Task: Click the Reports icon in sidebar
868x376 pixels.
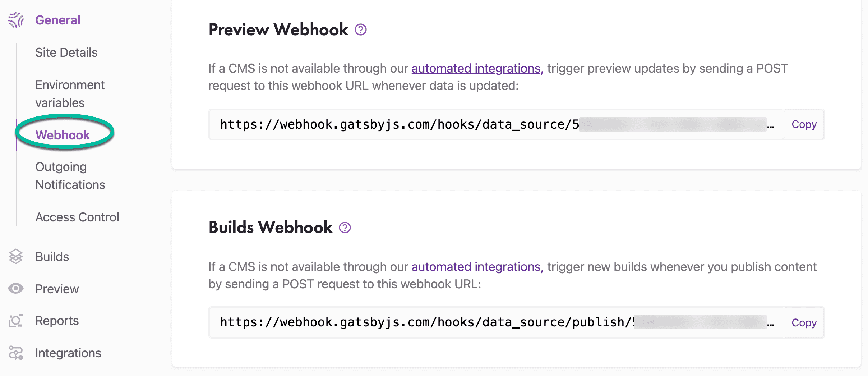Action: pyautogui.click(x=16, y=321)
